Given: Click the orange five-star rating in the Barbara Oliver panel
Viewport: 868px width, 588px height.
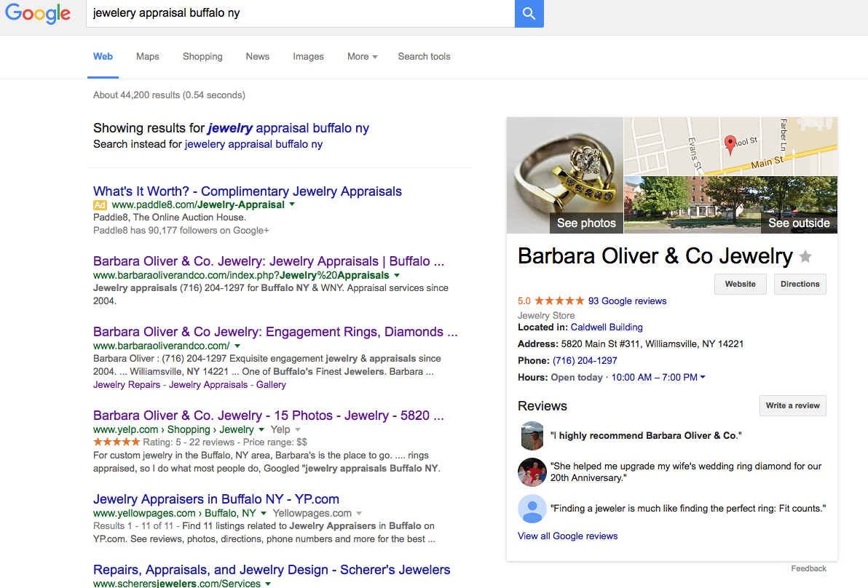Looking at the screenshot, I should click(559, 301).
